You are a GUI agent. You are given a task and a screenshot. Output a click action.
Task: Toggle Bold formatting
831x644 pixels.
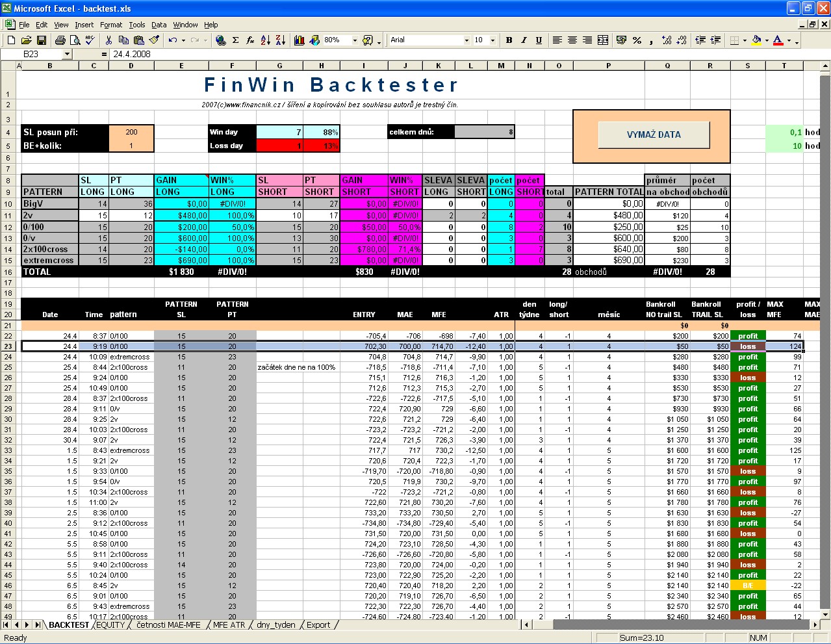tap(509, 40)
